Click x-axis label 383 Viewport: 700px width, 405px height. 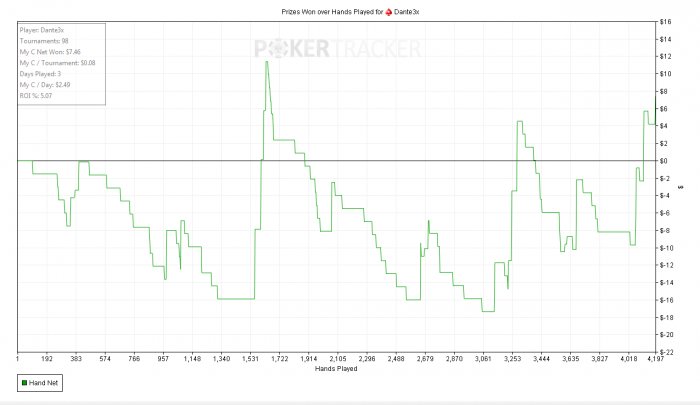[76, 359]
